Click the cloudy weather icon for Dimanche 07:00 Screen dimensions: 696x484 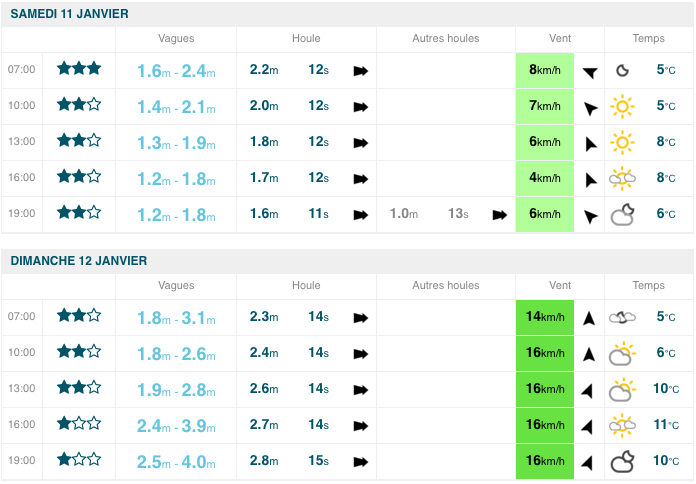(x=622, y=317)
